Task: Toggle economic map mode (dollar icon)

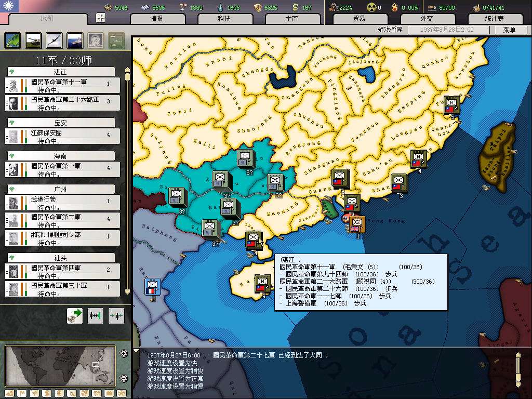Action: click(46, 394)
